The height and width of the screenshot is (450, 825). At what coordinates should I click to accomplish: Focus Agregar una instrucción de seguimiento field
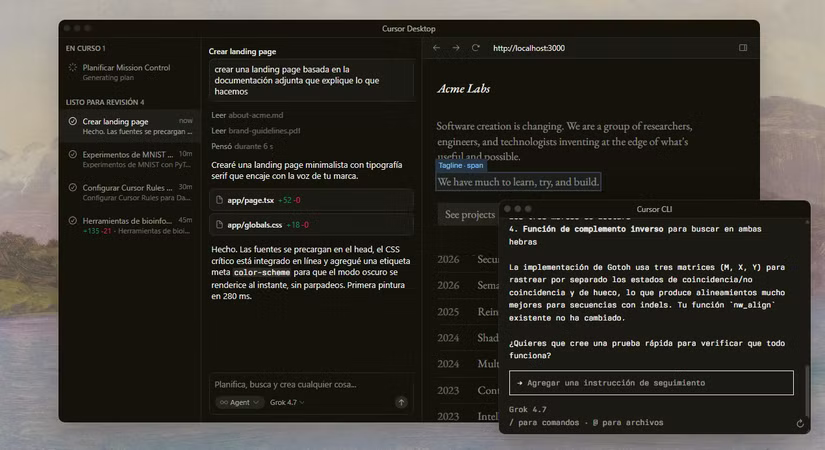[x=651, y=383]
